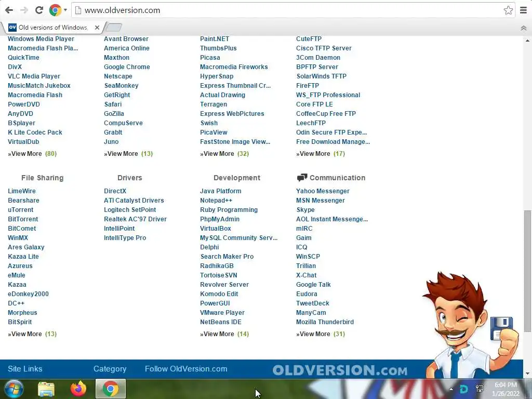Image resolution: width=532 pixels, height=399 pixels.
Task: Open the VLC Media Player link
Action: click(34, 76)
